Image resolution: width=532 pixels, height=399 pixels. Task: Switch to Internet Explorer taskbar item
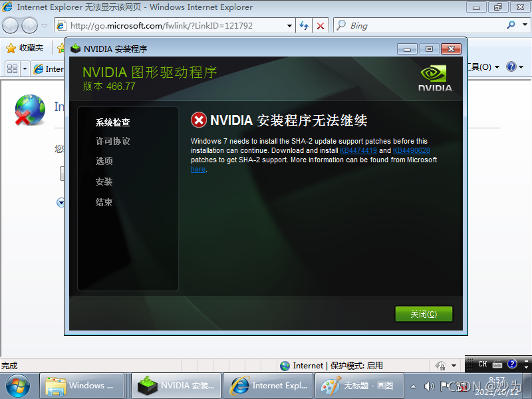(268, 386)
